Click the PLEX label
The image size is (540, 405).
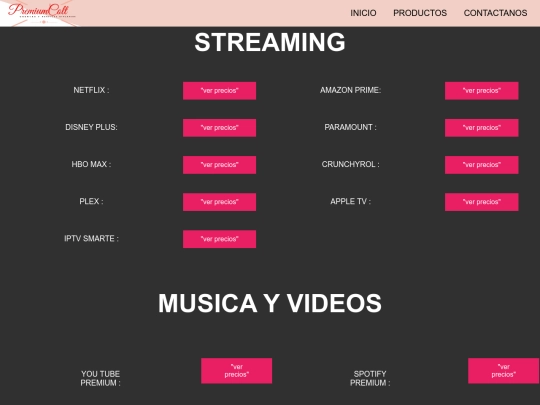tap(91, 201)
